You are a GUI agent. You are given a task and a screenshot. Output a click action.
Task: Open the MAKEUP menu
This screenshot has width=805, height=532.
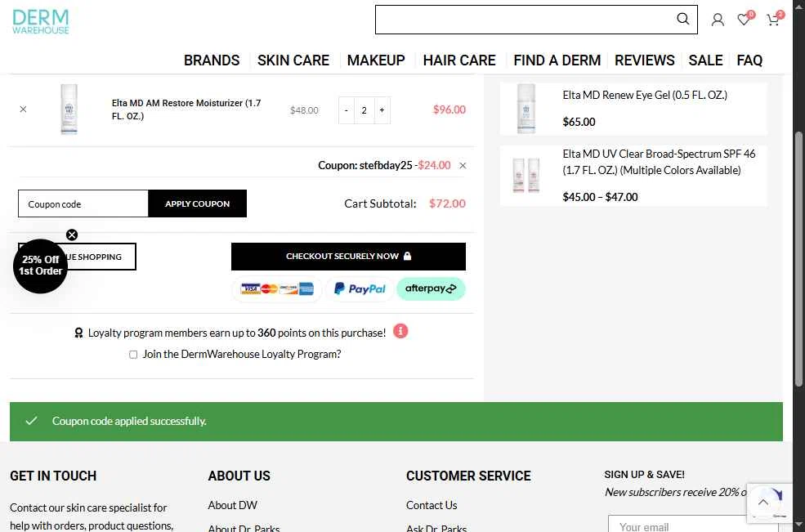point(376,60)
